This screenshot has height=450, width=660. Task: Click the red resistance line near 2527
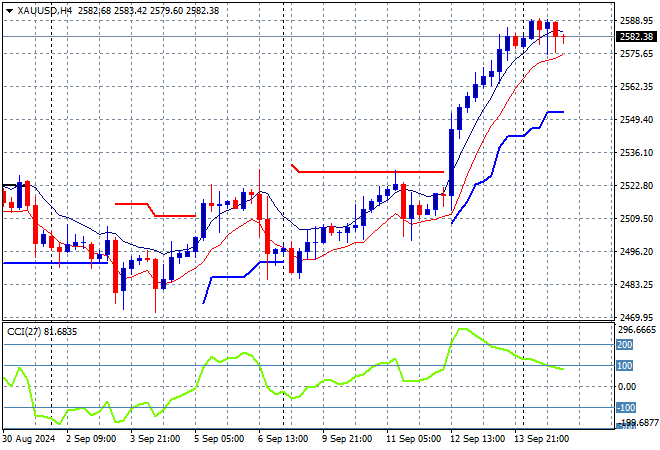[367, 171]
